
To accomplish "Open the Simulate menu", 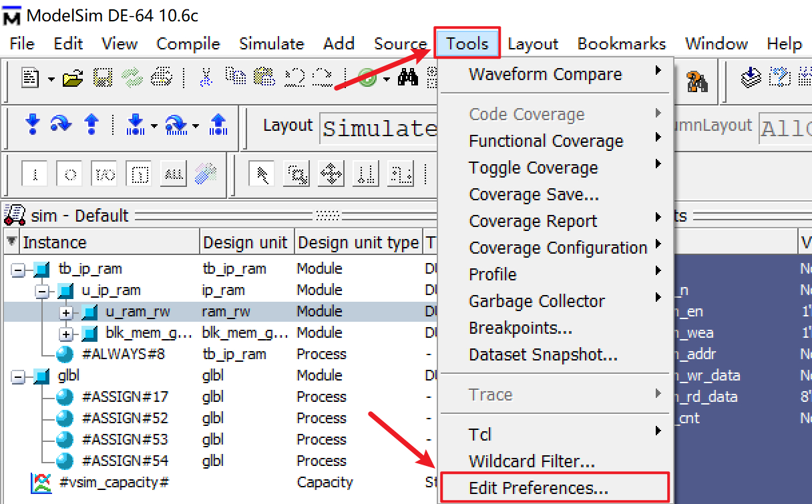I will (x=272, y=44).
